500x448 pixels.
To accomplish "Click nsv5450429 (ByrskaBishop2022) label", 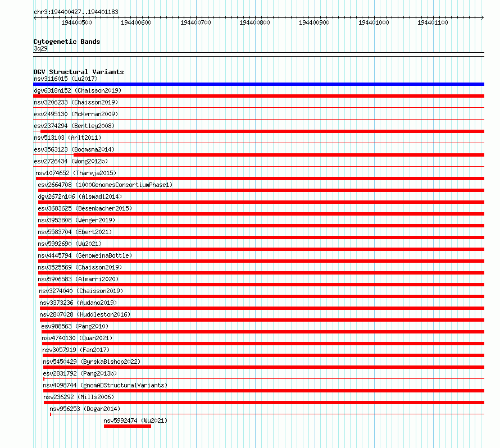I will pos(92,362).
